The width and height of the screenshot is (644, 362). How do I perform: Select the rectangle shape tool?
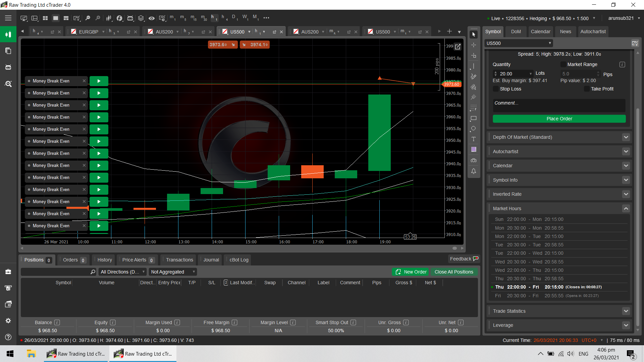[x=474, y=118]
